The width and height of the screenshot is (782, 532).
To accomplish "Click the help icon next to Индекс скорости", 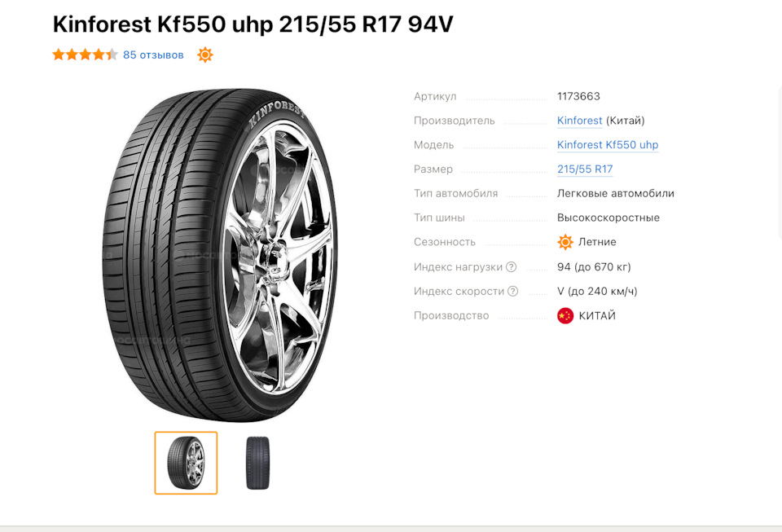I will coord(512,291).
